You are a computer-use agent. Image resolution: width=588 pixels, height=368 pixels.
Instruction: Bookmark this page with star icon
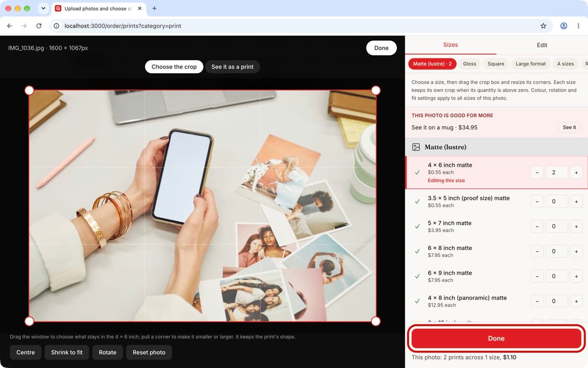543,26
